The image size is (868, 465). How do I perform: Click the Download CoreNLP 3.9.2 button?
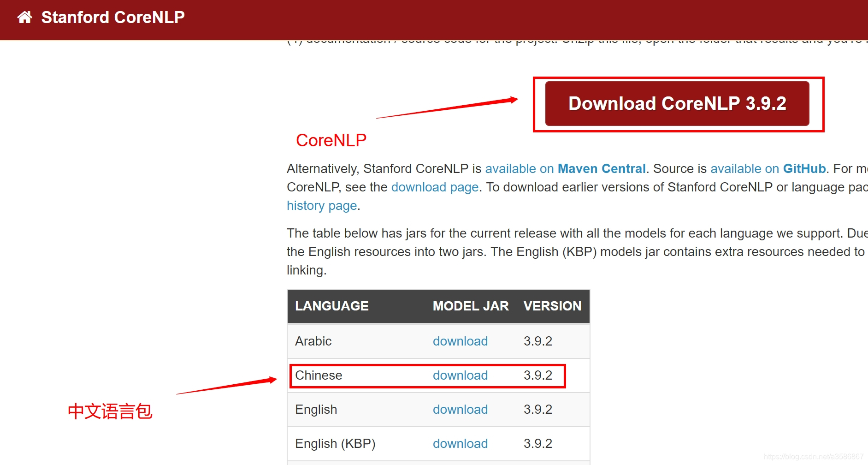[677, 104]
